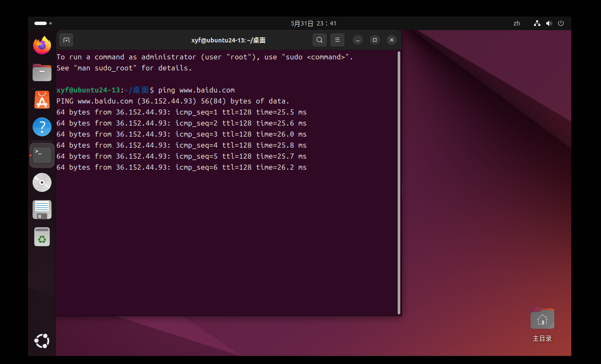The width and height of the screenshot is (601, 364).
Task: Switch input method via zh indicator
Action: pos(517,23)
